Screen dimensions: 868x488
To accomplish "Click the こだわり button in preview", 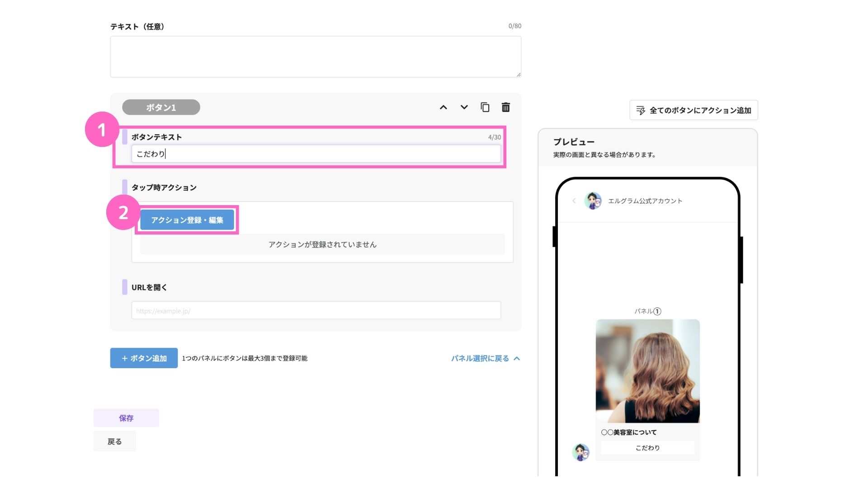I will [647, 448].
